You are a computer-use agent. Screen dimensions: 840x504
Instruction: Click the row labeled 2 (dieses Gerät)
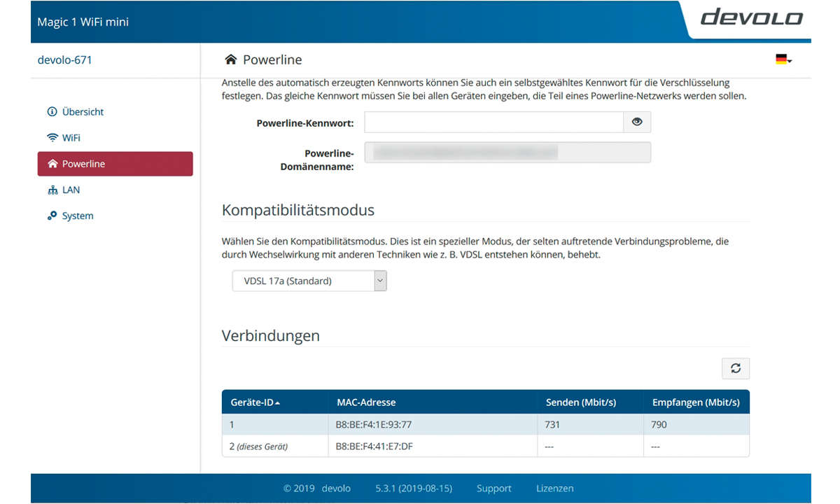point(485,446)
